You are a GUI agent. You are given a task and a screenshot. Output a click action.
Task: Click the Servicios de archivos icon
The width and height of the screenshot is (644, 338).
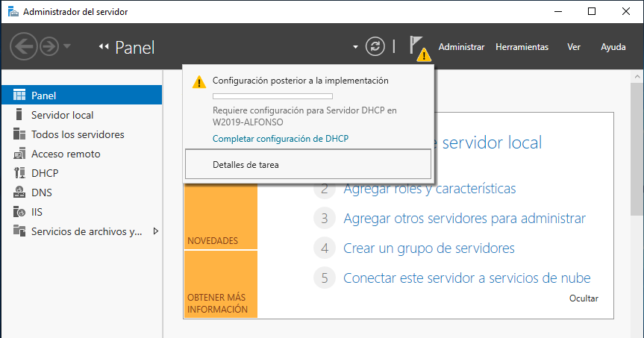pyautogui.click(x=19, y=231)
